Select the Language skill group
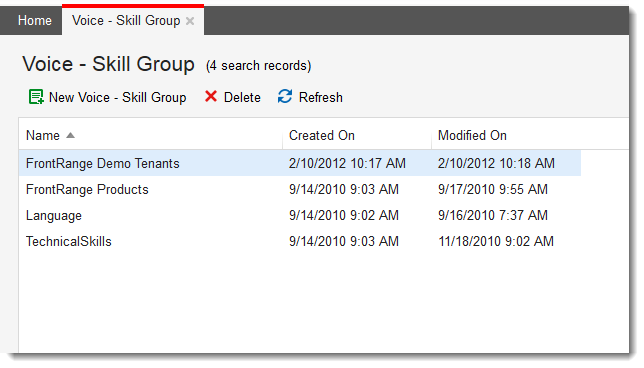644x368 pixels. 54,216
